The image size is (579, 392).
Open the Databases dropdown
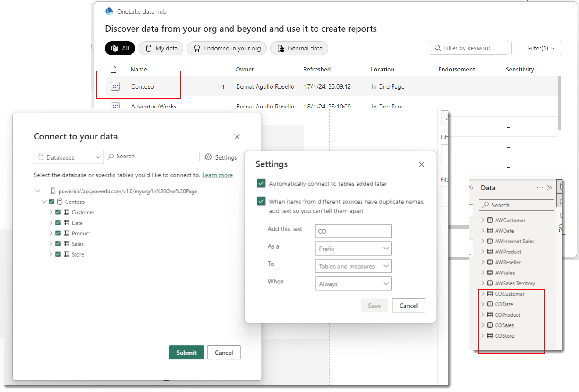(68, 157)
